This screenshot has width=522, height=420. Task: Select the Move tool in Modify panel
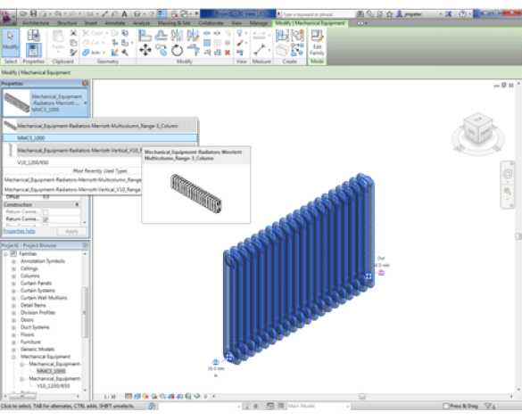click(145, 50)
